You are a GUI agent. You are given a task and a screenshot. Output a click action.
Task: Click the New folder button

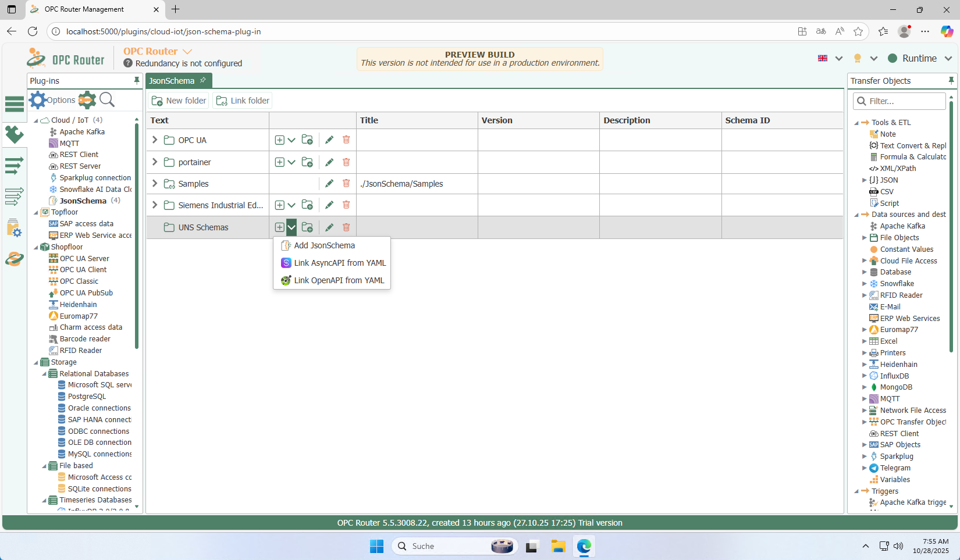(x=179, y=101)
